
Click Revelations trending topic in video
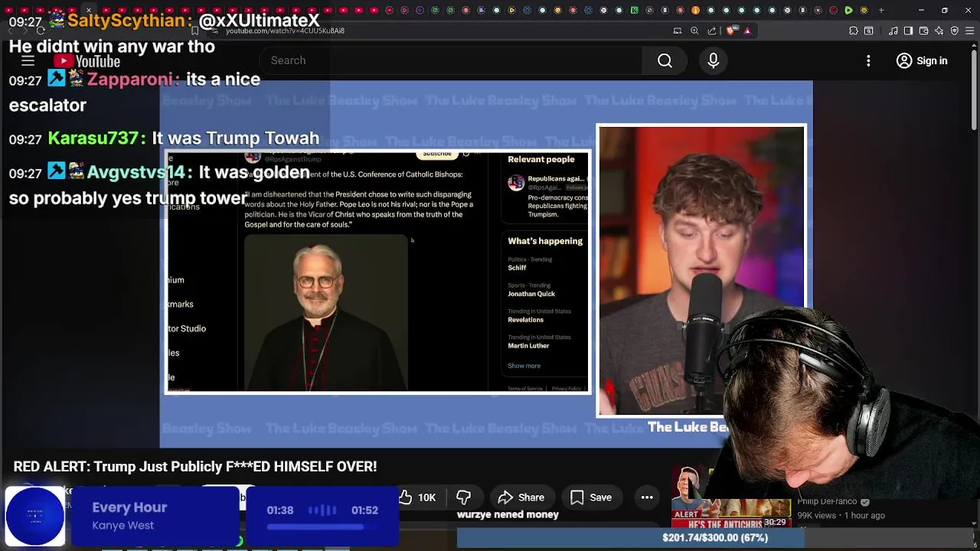coord(525,320)
